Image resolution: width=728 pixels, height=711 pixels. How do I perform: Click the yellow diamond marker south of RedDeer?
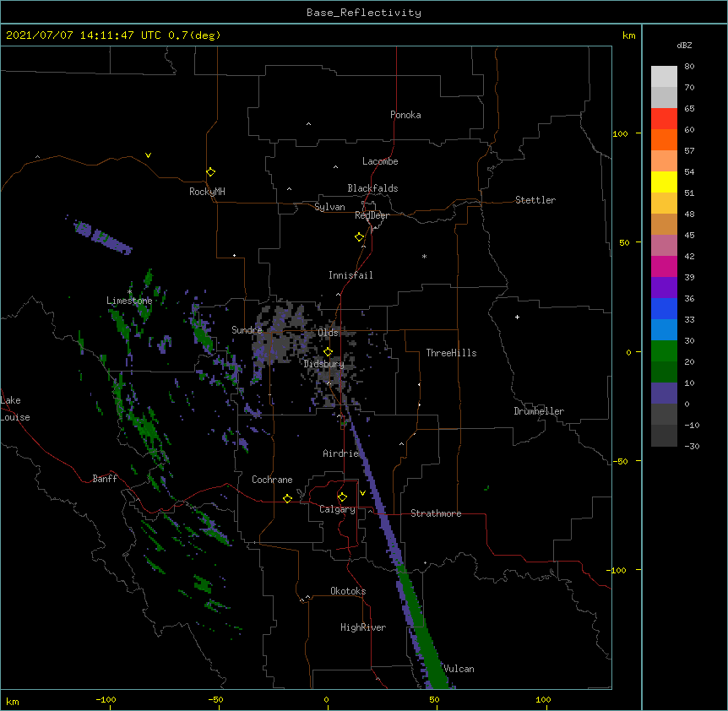[359, 237]
